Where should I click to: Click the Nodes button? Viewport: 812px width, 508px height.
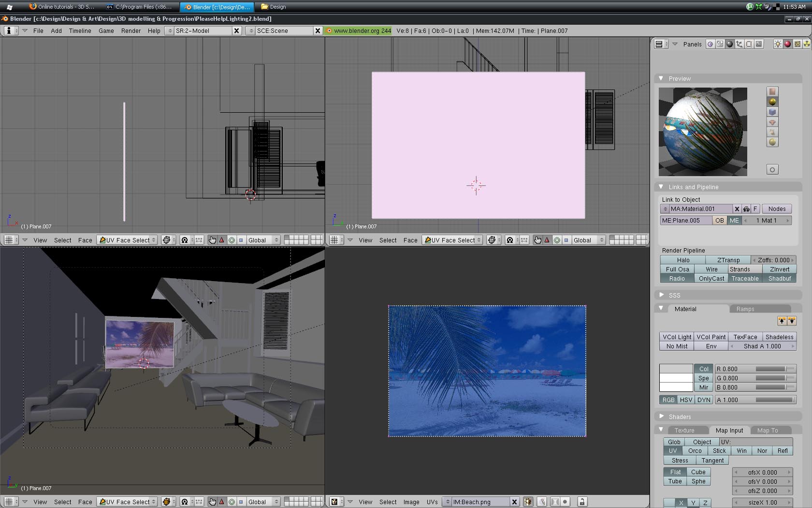pos(777,209)
